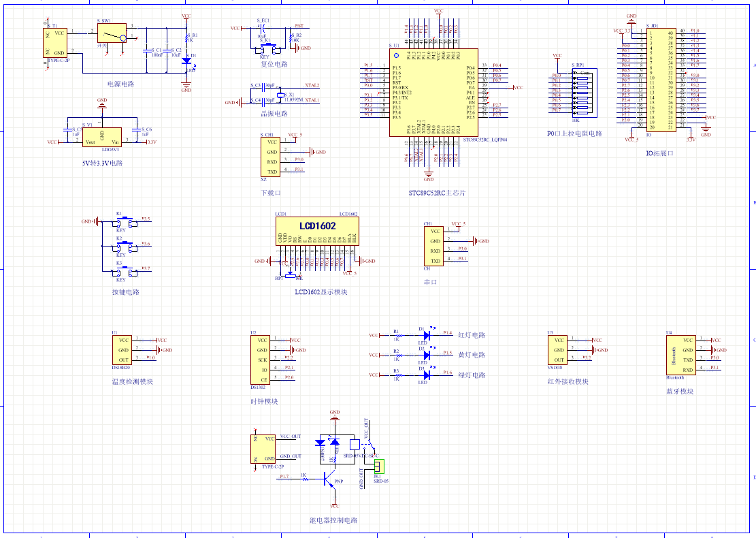This screenshot has width=756, height=538.
Task: Click the '串口' serial port label
Action: click(431, 282)
